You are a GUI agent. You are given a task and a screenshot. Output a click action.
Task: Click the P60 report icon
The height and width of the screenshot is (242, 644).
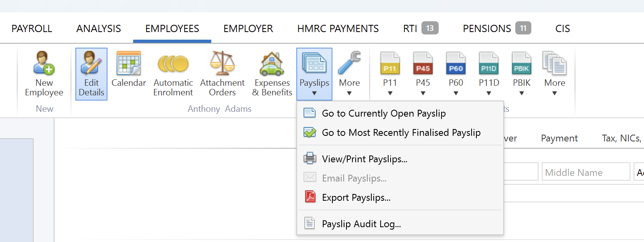(x=456, y=63)
